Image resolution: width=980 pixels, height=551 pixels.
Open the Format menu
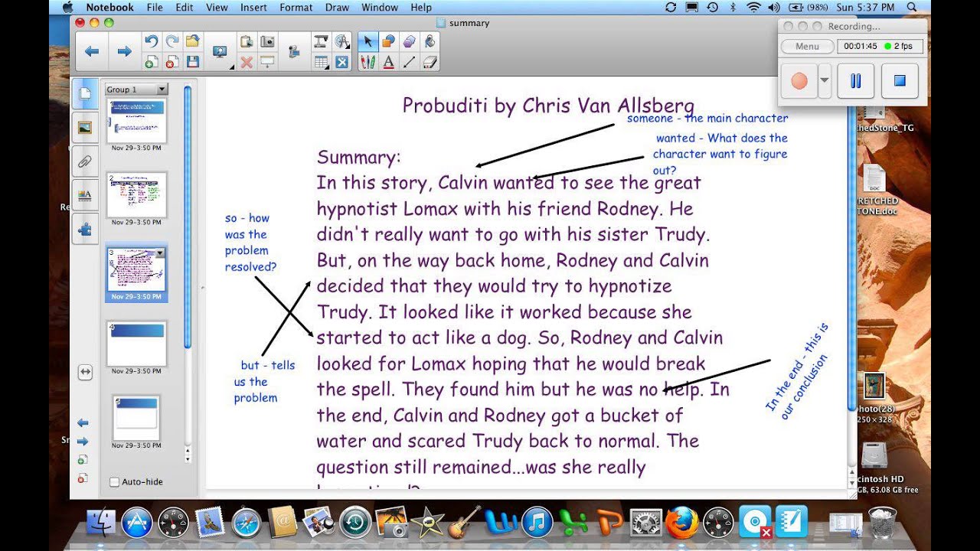[x=296, y=7]
